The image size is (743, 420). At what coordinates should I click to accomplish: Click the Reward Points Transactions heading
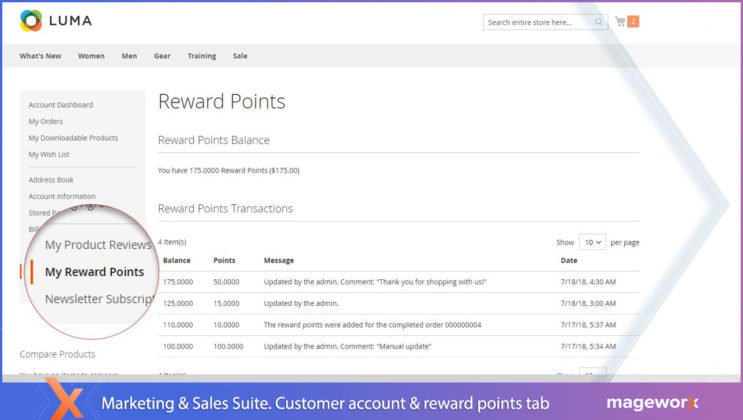click(225, 209)
